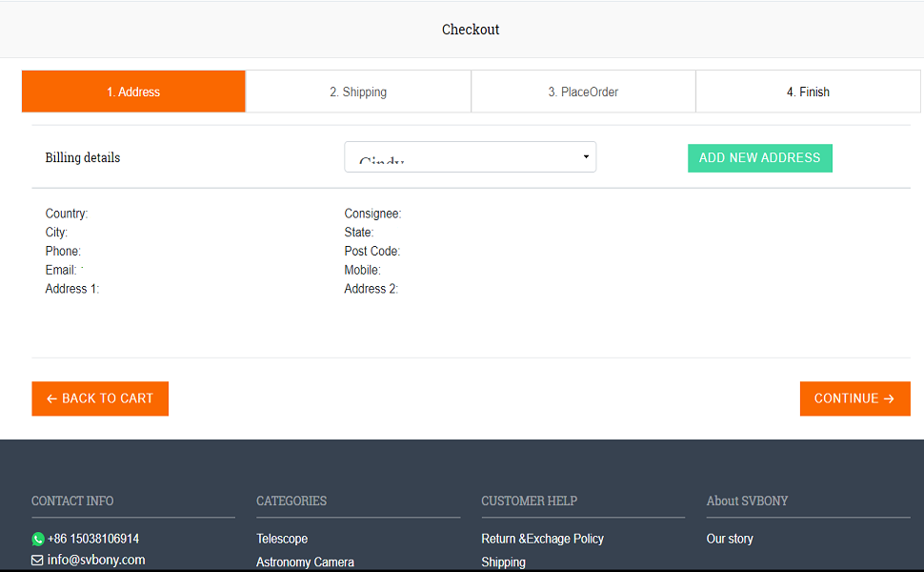Open the Telescope category link

click(282, 539)
